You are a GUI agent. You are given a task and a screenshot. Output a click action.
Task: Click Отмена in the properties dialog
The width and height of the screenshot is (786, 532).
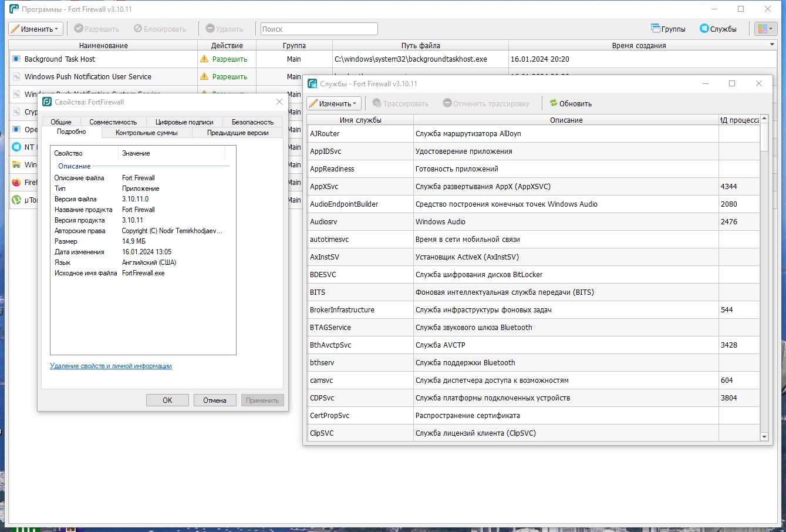[215, 400]
